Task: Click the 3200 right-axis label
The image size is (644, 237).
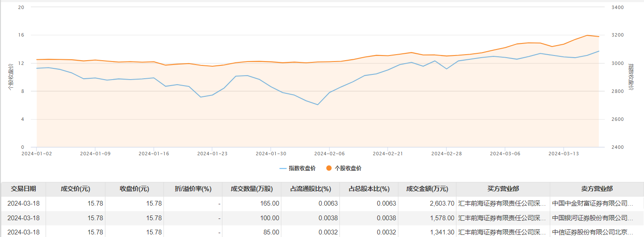Action: (x=617, y=35)
